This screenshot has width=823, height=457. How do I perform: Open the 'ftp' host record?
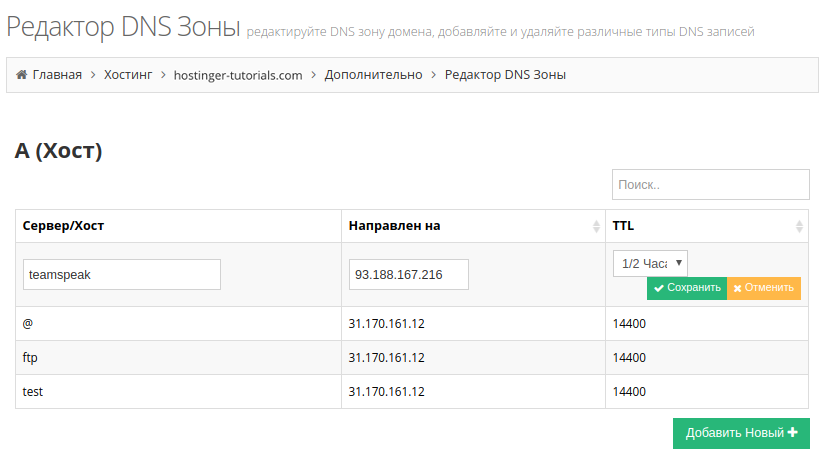click(x=30, y=358)
